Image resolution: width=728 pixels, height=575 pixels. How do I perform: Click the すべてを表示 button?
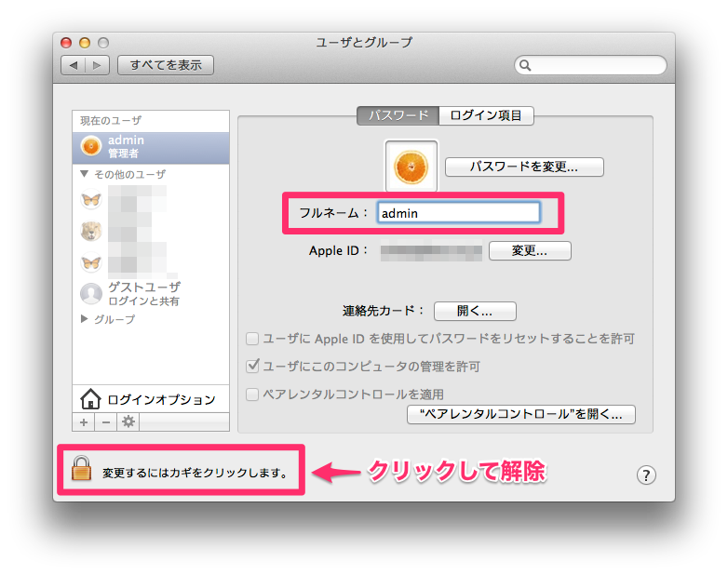[166, 65]
